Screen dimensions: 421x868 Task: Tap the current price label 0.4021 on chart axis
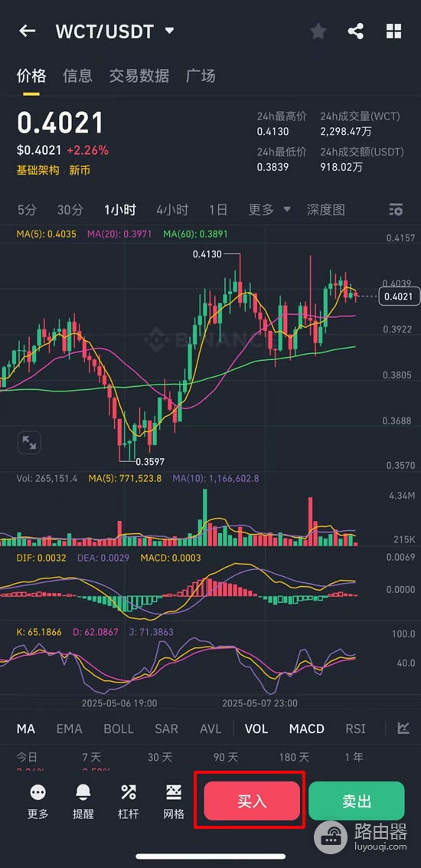click(398, 296)
